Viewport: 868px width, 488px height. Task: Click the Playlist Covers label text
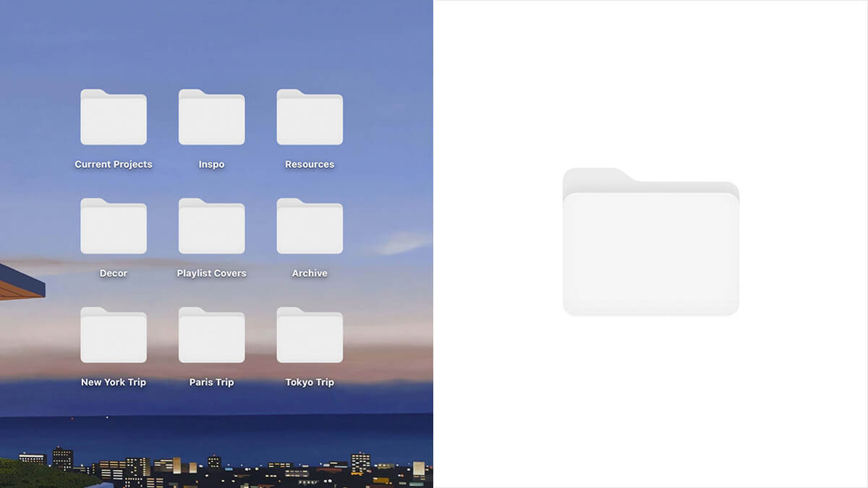(211, 273)
